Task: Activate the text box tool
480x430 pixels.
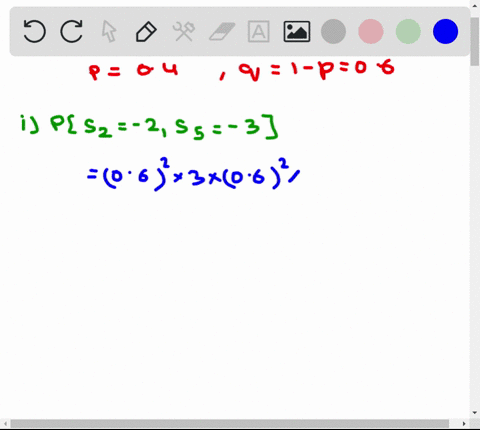Action: pos(259,31)
